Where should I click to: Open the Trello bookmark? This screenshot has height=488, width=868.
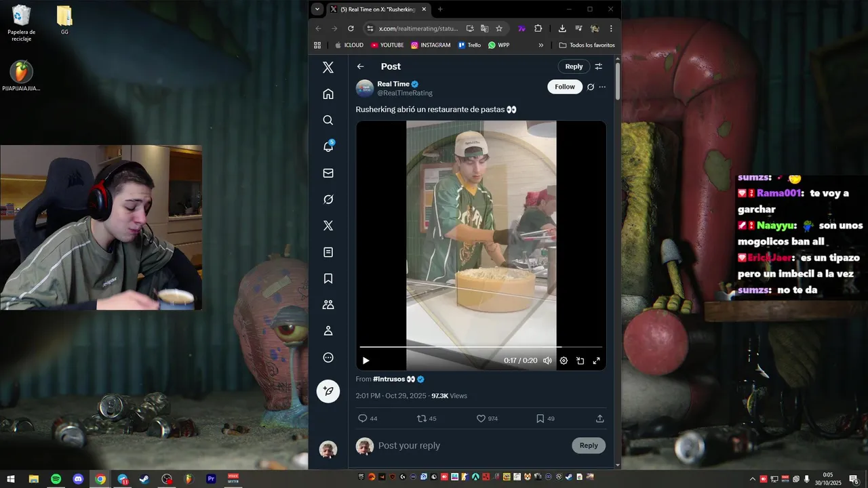(x=469, y=45)
